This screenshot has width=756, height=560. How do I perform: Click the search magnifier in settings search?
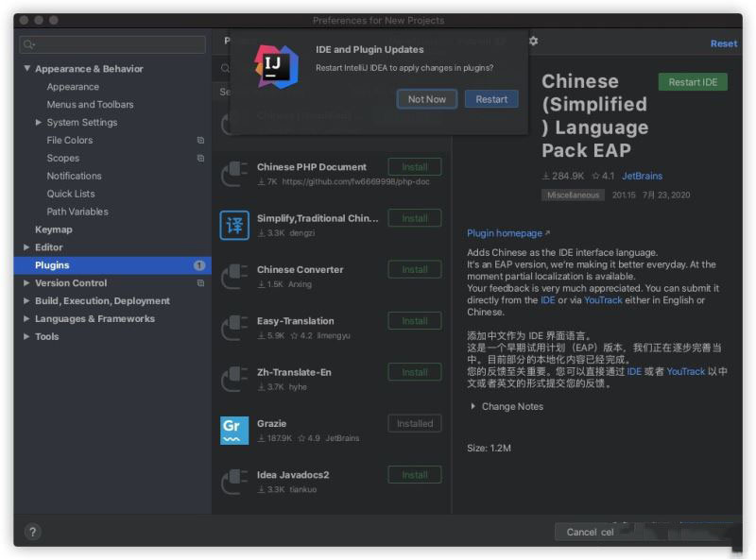pos(29,44)
